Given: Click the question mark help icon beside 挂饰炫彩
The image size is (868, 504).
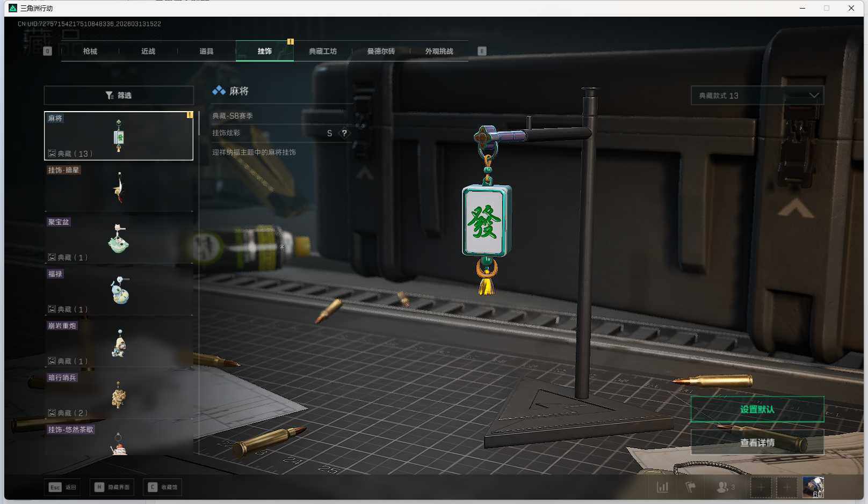Looking at the screenshot, I should [344, 133].
